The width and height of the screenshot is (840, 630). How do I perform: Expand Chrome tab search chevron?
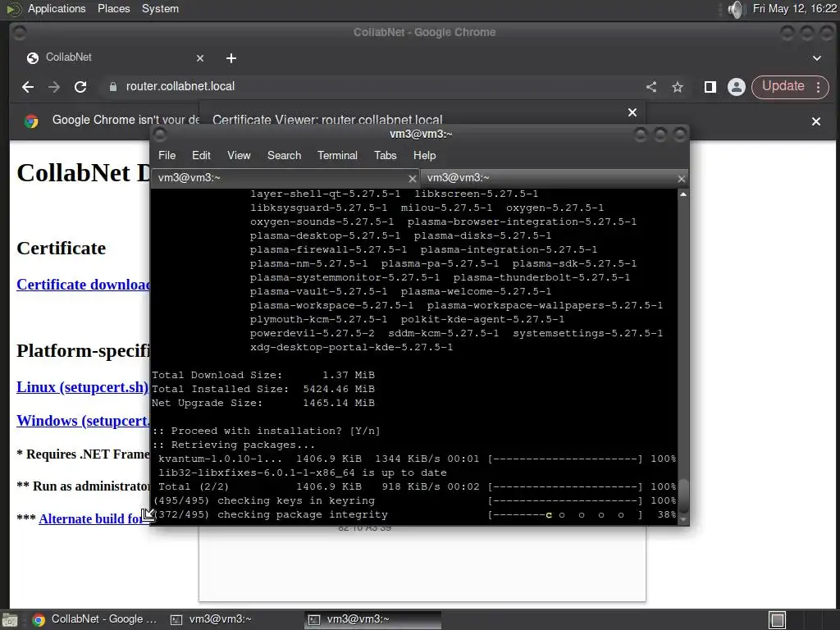pyautogui.click(x=817, y=58)
